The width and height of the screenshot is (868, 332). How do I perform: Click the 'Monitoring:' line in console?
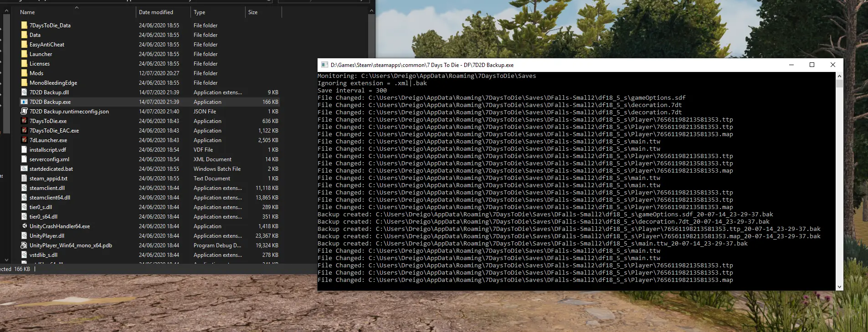click(x=426, y=76)
